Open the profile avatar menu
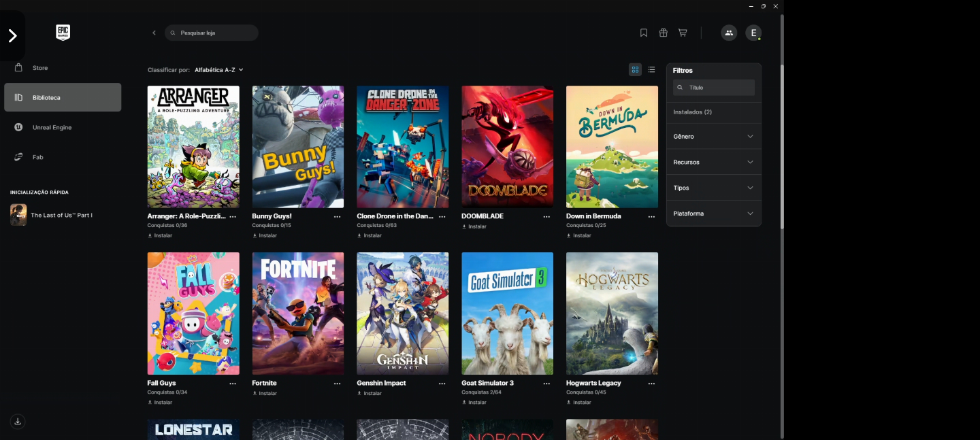Image resolution: width=980 pixels, height=440 pixels. point(753,33)
